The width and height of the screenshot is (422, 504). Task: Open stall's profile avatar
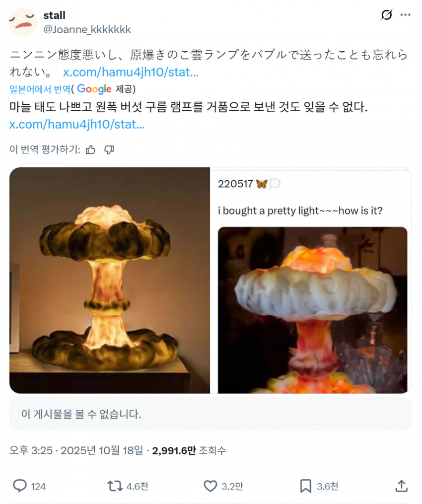[x=23, y=22]
